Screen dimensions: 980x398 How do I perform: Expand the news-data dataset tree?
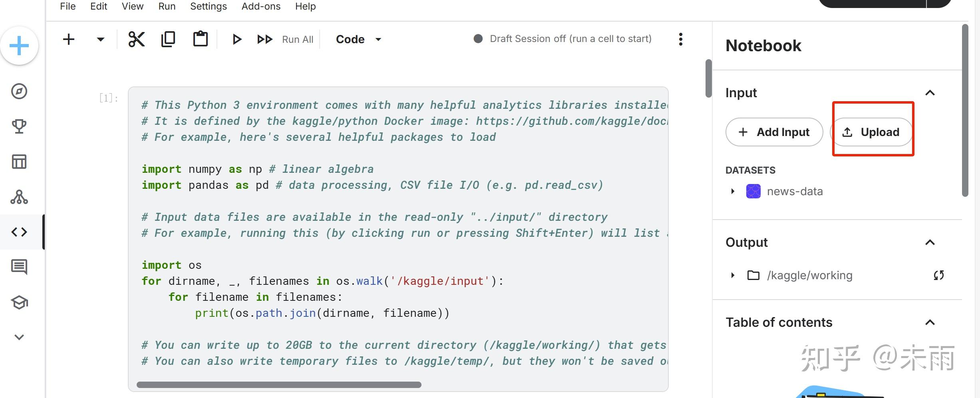point(733,191)
